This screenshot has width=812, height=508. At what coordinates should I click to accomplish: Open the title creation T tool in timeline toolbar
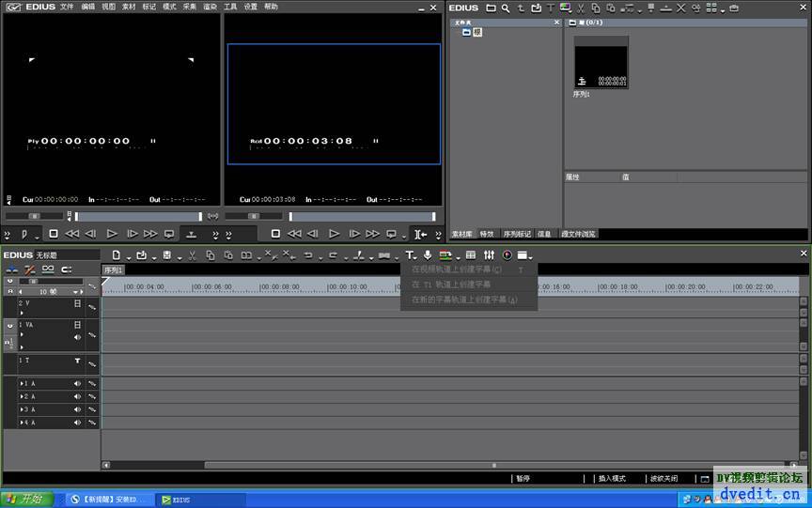click(409, 255)
